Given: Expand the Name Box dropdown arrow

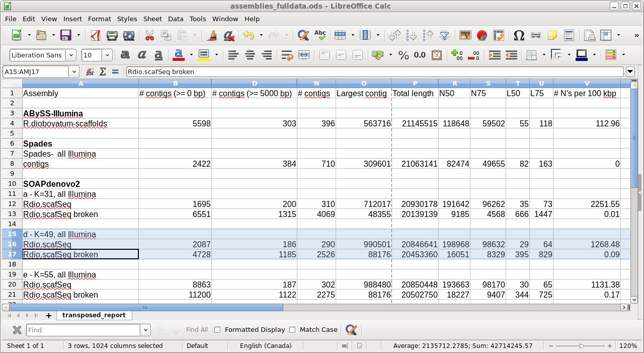Looking at the screenshot, I should pyautogui.click(x=73, y=72).
